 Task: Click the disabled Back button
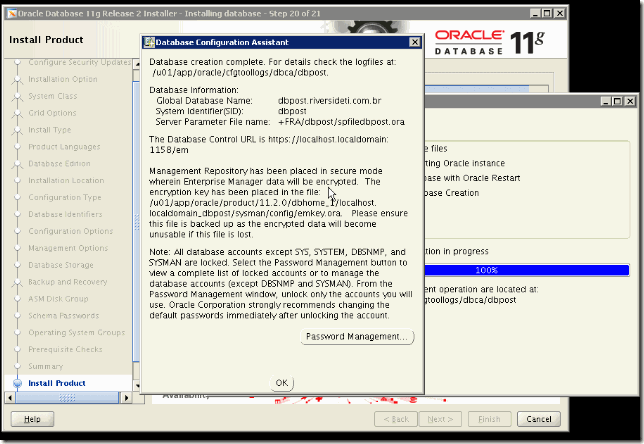point(396,419)
